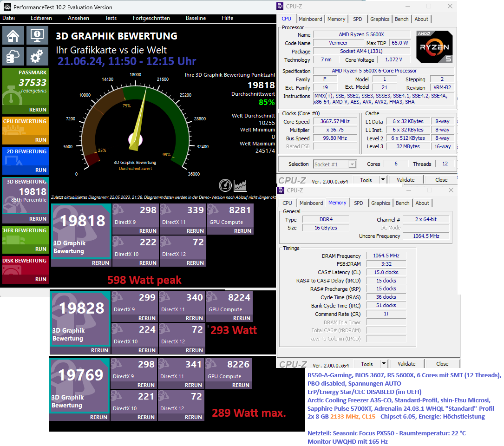Click the DRAM Frequency value 1064.5 MHz
The width and height of the screenshot is (504, 446).
(386, 256)
